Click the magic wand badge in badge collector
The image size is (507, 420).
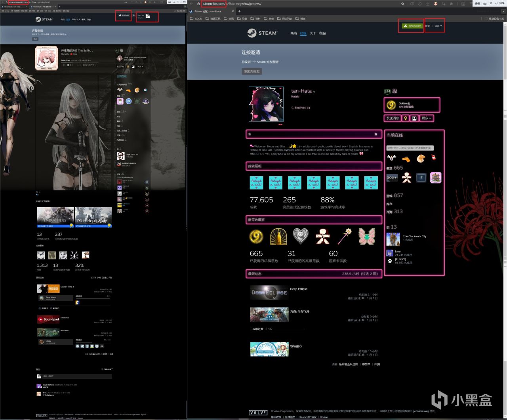point(345,237)
